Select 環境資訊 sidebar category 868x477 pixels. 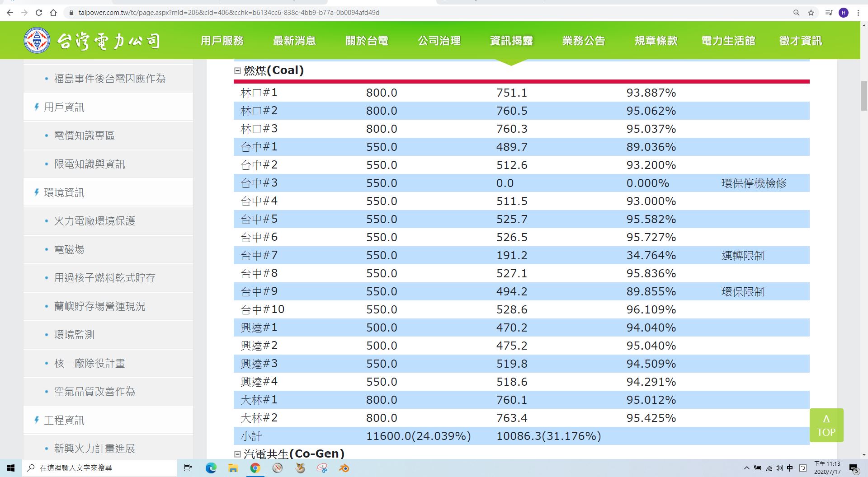(64, 192)
